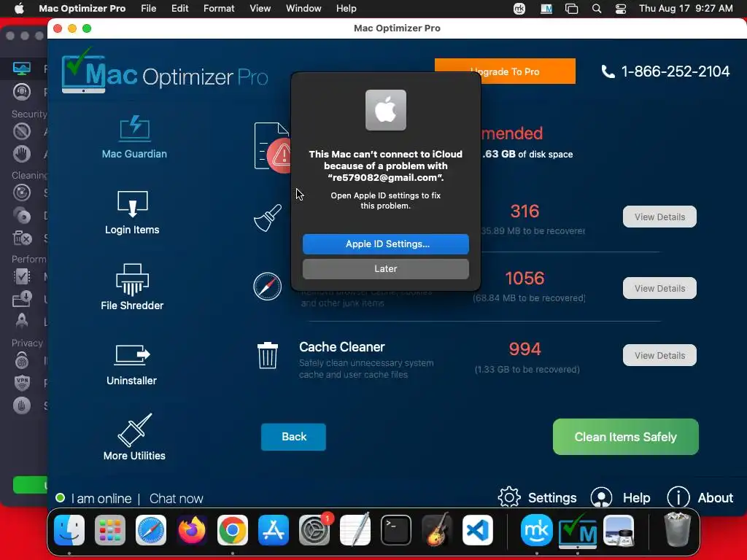Screen dimensions: 747x560
Task: Click Apple ID Settings button
Action: 385,244
